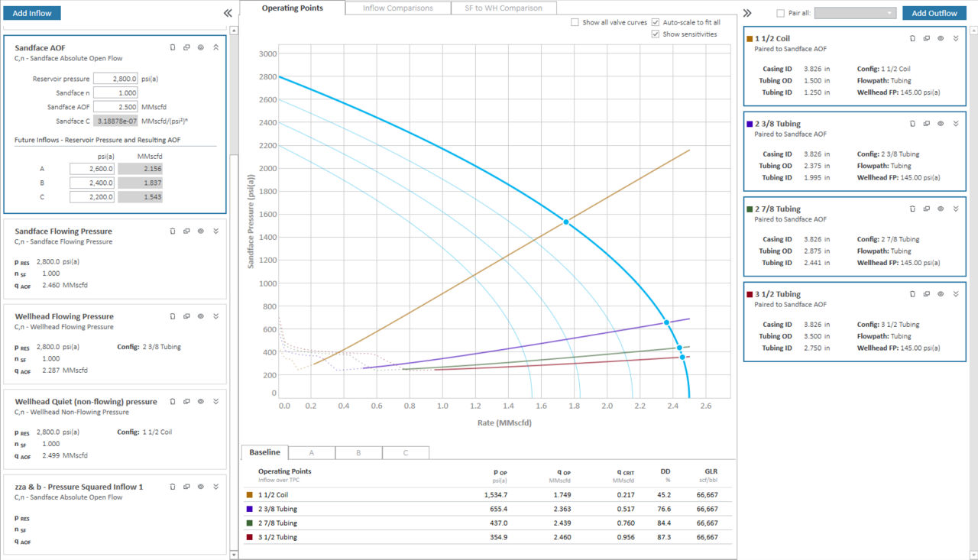The width and height of the screenshot is (978, 560).
Task: Collapse the left inflow panel
Action: [x=228, y=13]
